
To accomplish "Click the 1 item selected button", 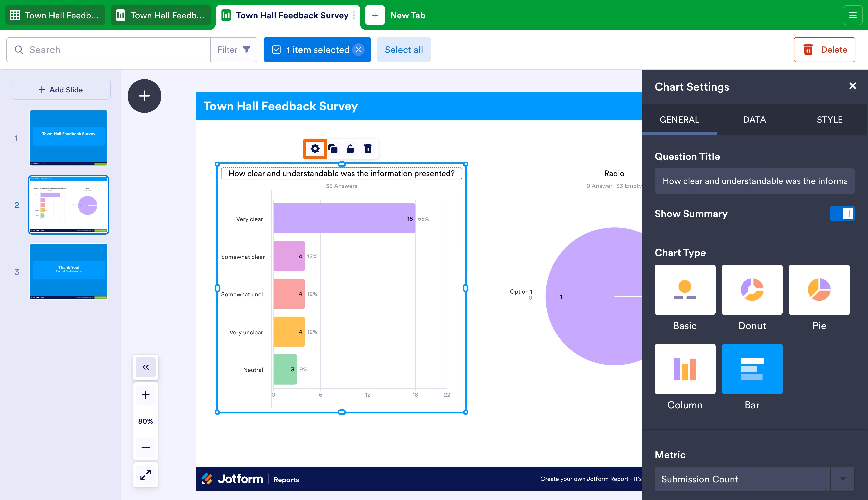I will pyautogui.click(x=317, y=50).
